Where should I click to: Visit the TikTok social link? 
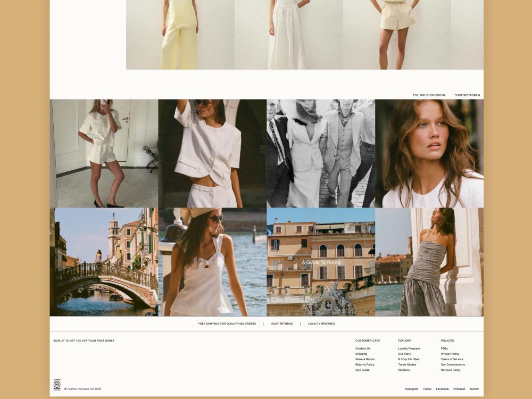click(x=427, y=389)
